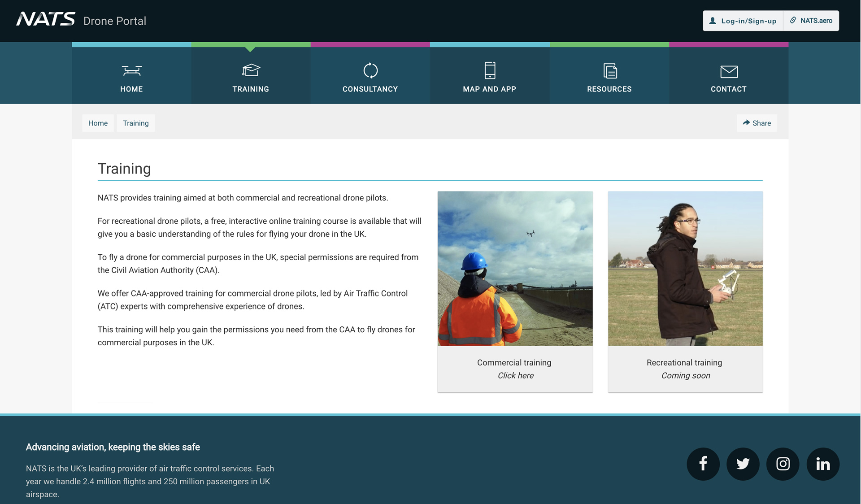The image size is (861, 504).
Task: Open the Twitter social icon
Action: click(743, 464)
